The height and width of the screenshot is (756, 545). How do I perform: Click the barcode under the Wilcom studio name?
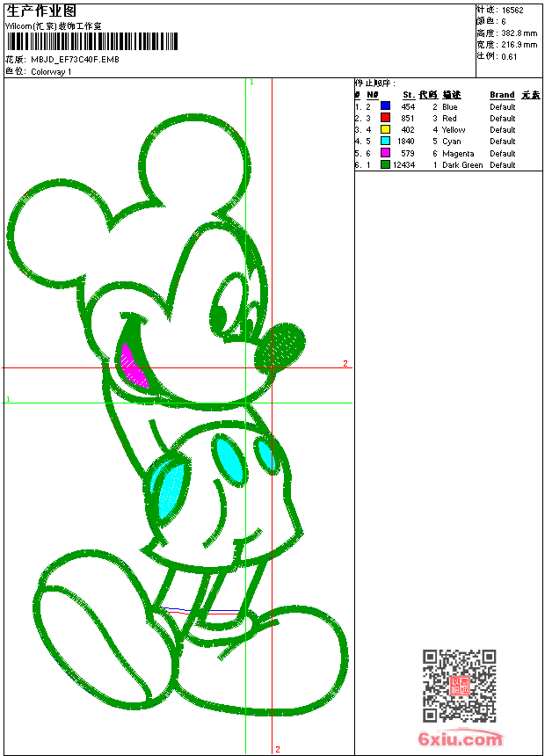tap(92, 41)
